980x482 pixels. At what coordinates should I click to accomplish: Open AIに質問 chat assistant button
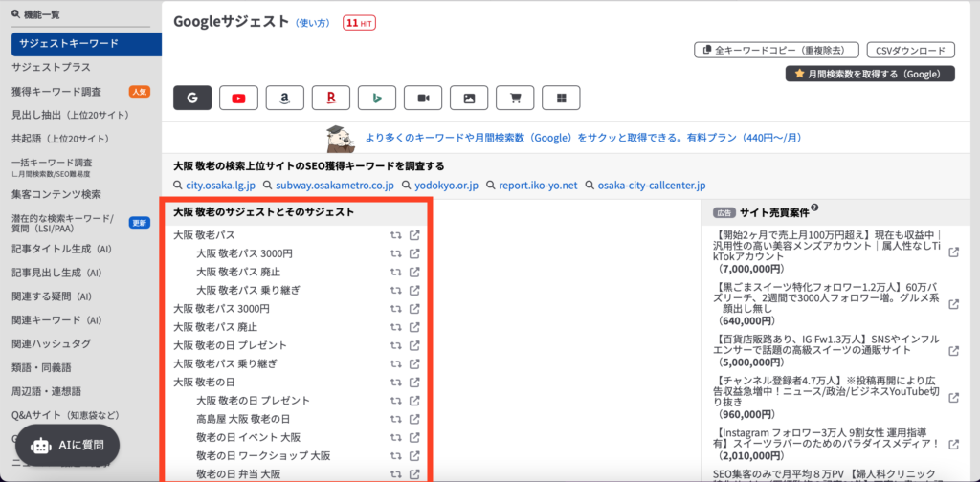point(67,446)
